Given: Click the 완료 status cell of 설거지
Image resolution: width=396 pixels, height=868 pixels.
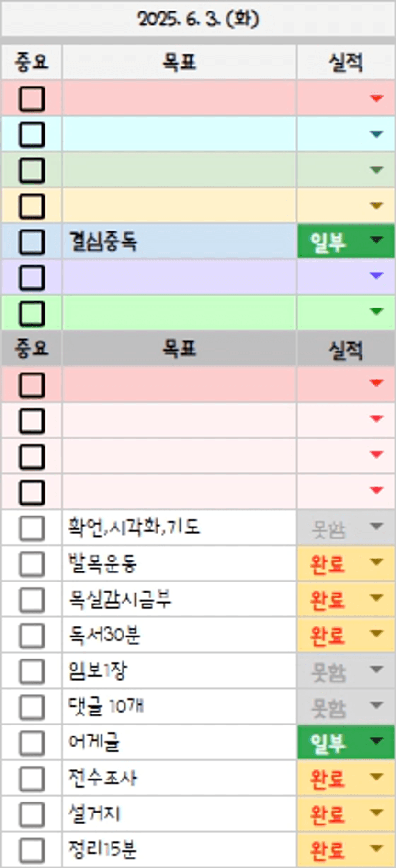Looking at the screenshot, I should (x=328, y=814).
